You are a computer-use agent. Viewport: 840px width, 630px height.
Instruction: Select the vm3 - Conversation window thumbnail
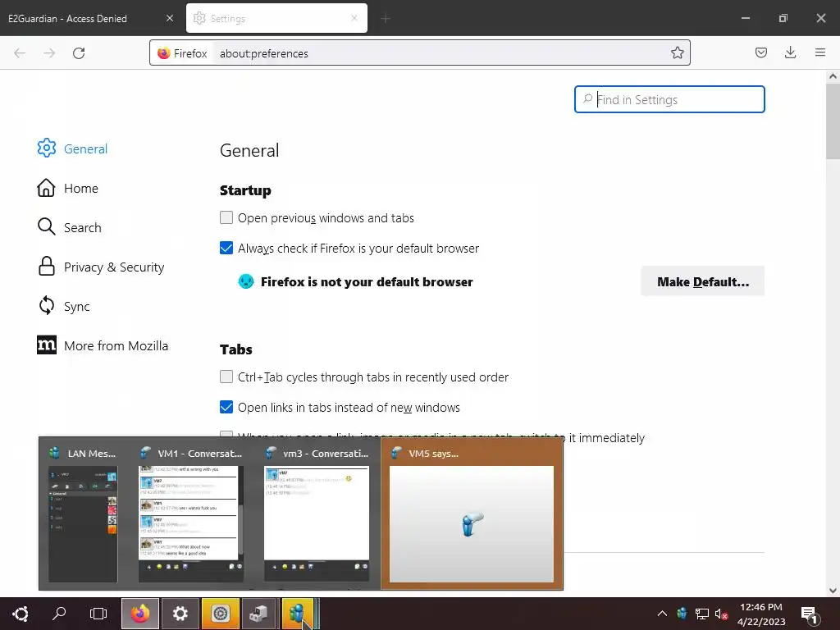coord(317,514)
